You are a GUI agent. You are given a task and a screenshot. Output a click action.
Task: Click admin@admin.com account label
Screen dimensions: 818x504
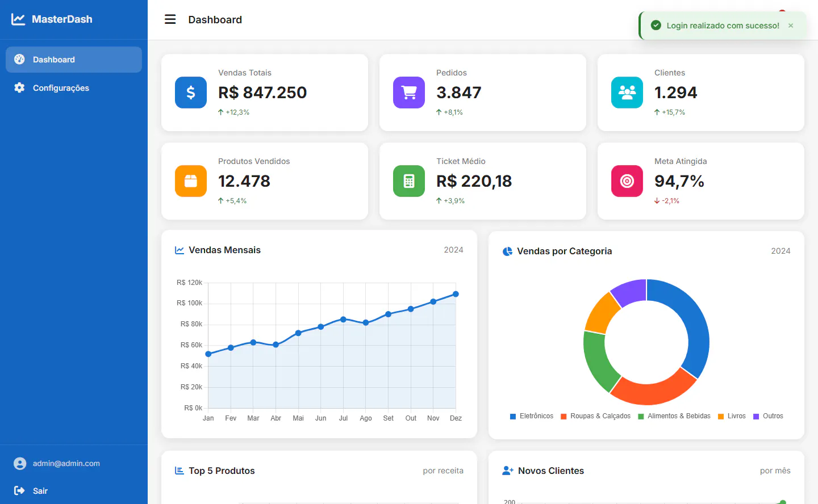point(66,463)
